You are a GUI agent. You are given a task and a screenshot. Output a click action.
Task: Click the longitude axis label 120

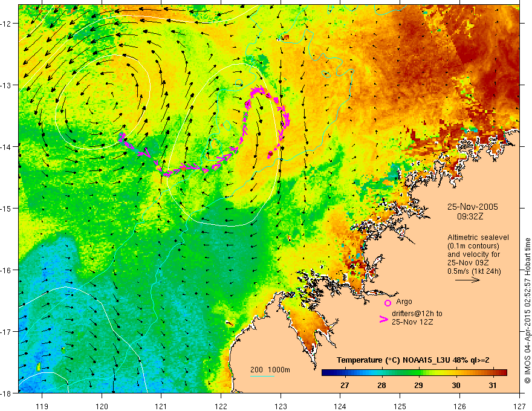[102, 406]
